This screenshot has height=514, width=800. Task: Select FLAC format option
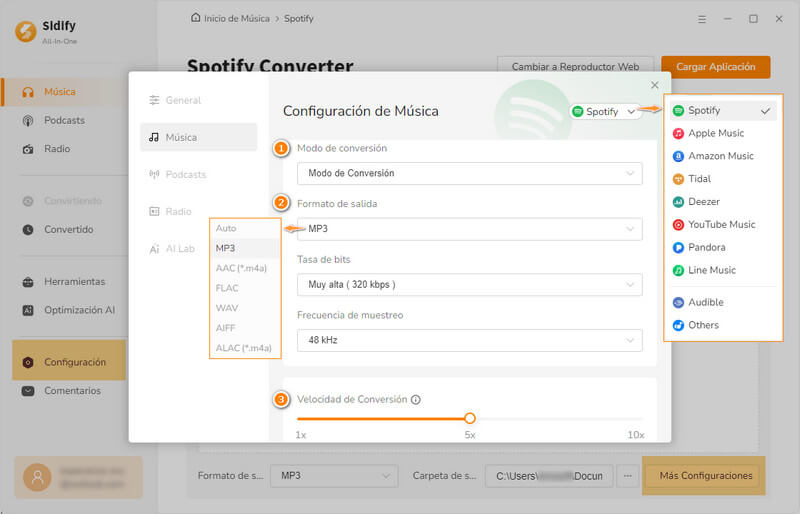[245, 288]
